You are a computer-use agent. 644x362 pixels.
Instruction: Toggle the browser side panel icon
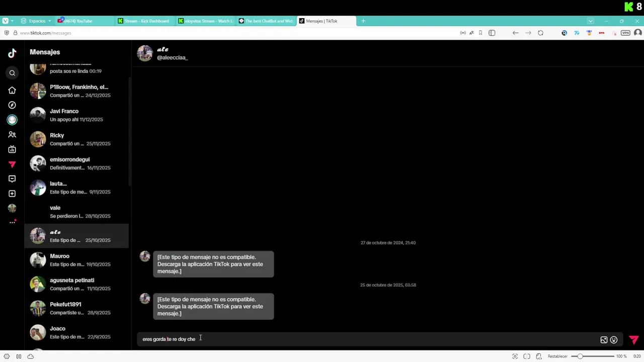tap(492, 33)
